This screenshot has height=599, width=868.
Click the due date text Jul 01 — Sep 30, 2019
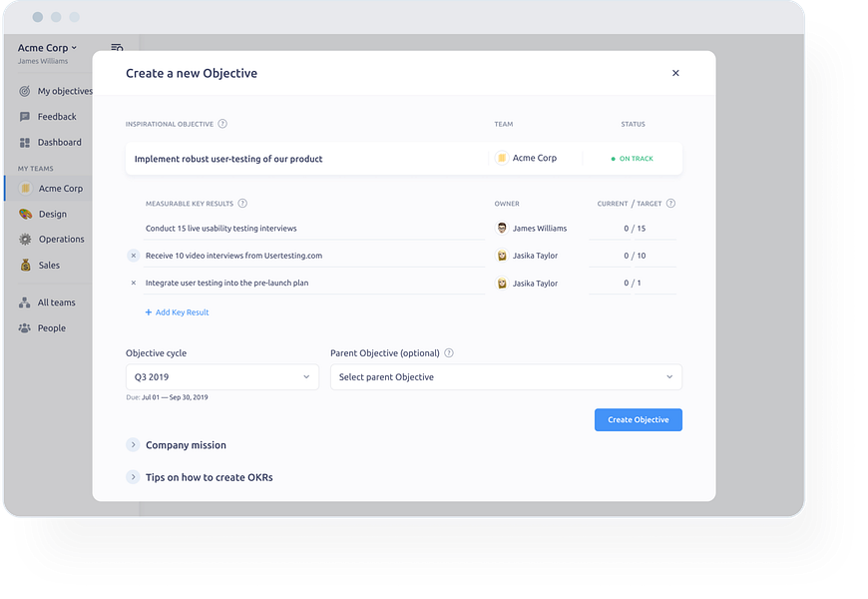click(x=175, y=397)
